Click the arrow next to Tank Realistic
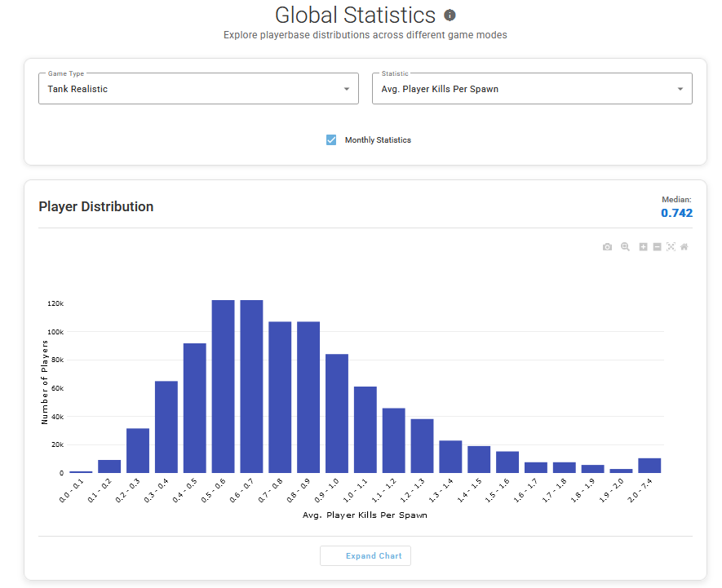This screenshot has height=588, width=722. pos(346,89)
